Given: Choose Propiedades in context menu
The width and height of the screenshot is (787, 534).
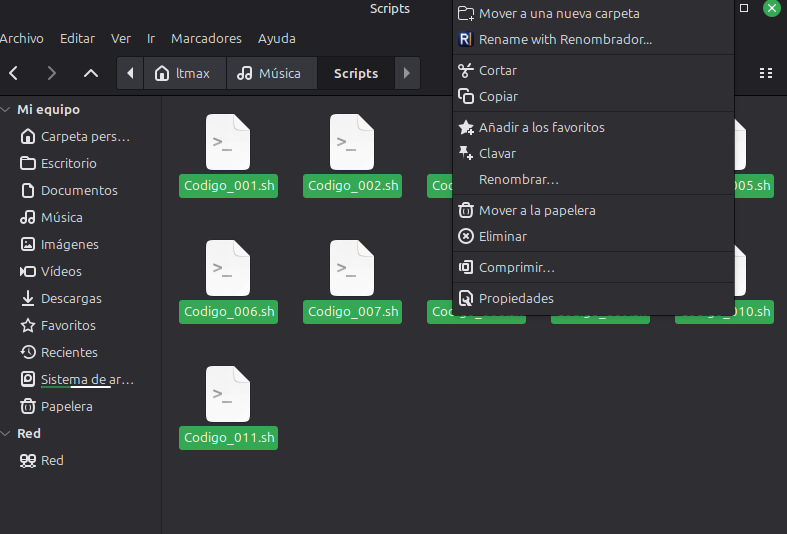Looking at the screenshot, I should click(x=593, y=299).
